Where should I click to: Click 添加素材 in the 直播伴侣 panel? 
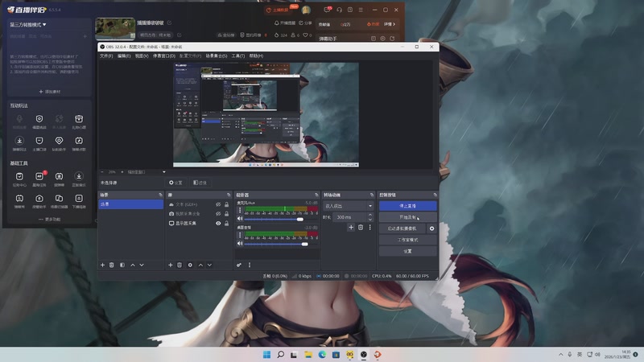(50, 92)
